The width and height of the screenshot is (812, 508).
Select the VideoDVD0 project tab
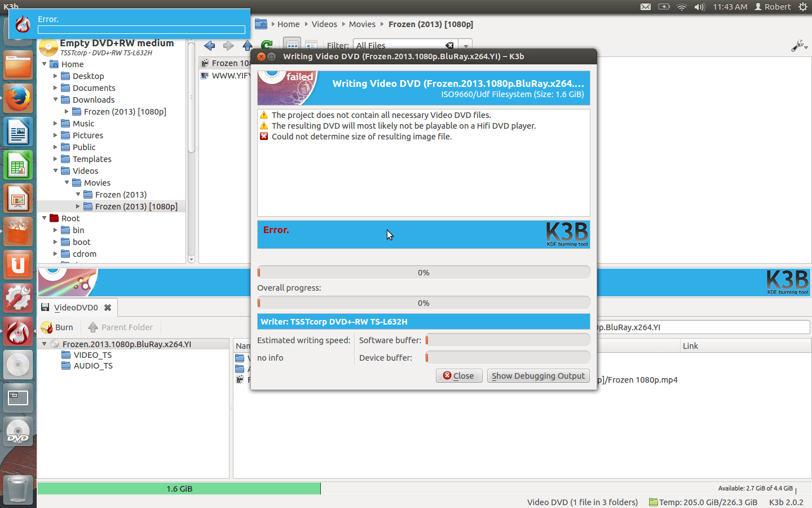(77, 308)
